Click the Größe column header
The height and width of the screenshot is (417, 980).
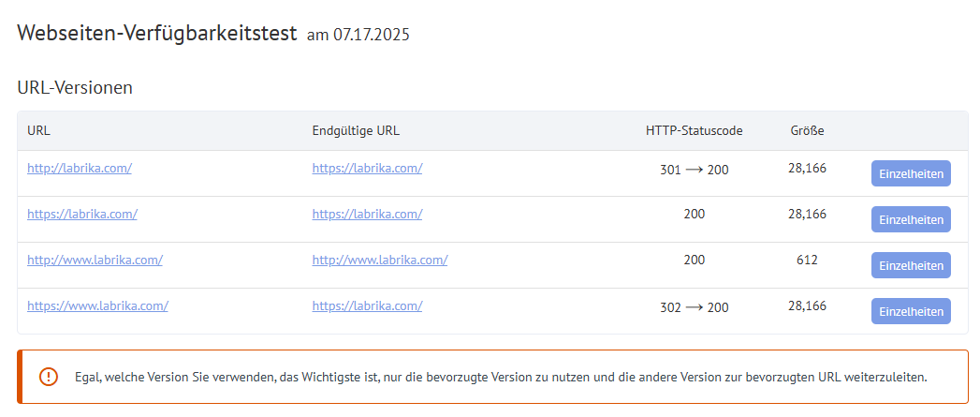coord(807,131)
